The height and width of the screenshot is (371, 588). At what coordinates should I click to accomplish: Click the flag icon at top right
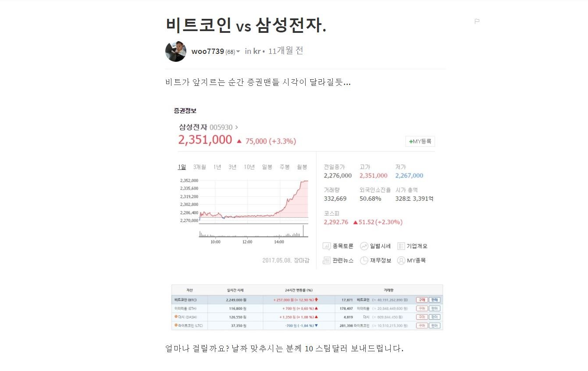pyautogui.click(x=477, y=21)
